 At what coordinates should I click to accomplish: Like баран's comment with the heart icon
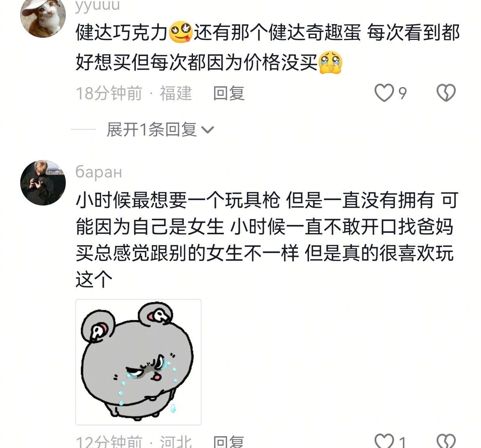coord(384,441)
